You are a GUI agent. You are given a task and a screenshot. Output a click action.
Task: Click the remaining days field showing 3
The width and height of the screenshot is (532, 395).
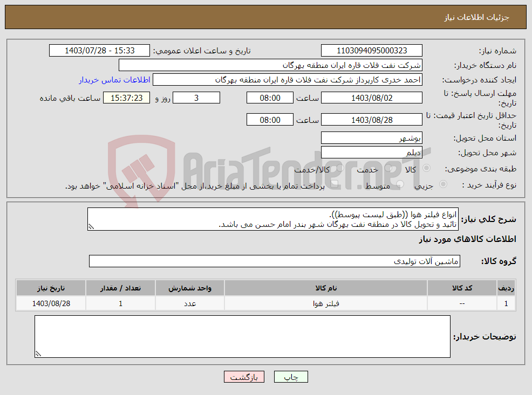pos(196,98)
